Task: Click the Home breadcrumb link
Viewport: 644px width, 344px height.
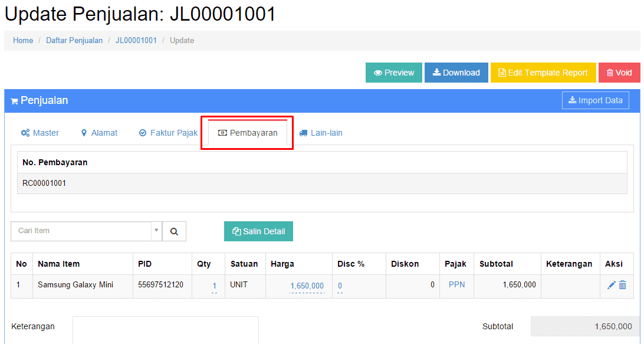Action: click(x=23, y=41)
